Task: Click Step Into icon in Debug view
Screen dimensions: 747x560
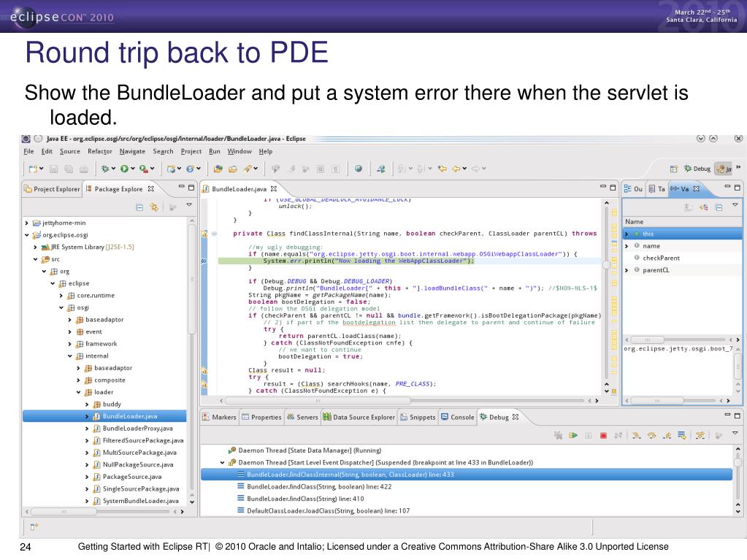Action: click(x=637, y=435)
